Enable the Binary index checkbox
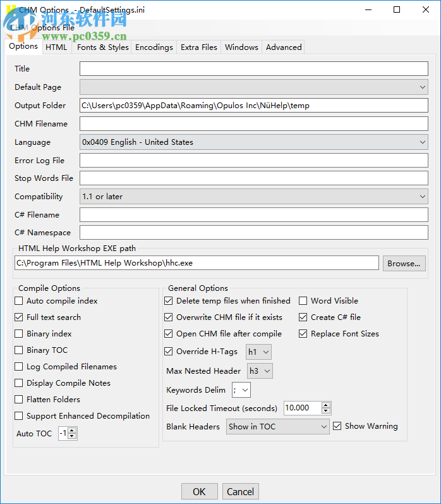The image size is (441, 504). pos(19,334)
